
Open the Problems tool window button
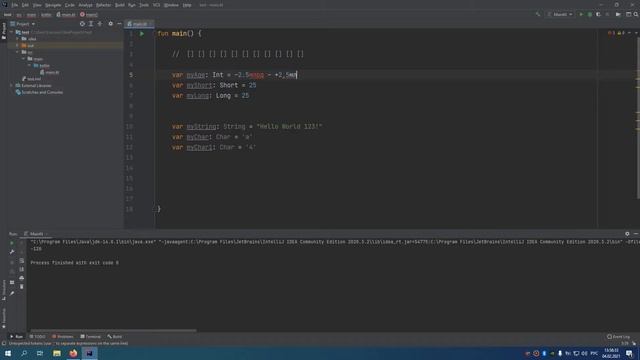(62, 337)
